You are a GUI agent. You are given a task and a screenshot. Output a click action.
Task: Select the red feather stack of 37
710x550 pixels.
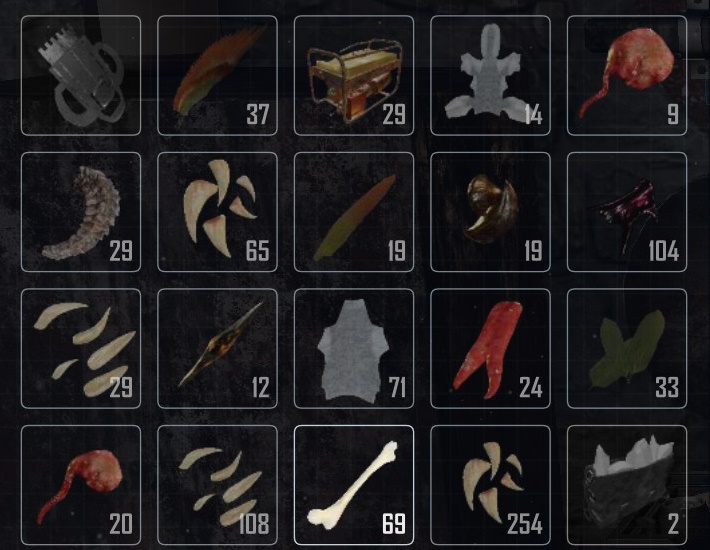(x=217, y=75)
